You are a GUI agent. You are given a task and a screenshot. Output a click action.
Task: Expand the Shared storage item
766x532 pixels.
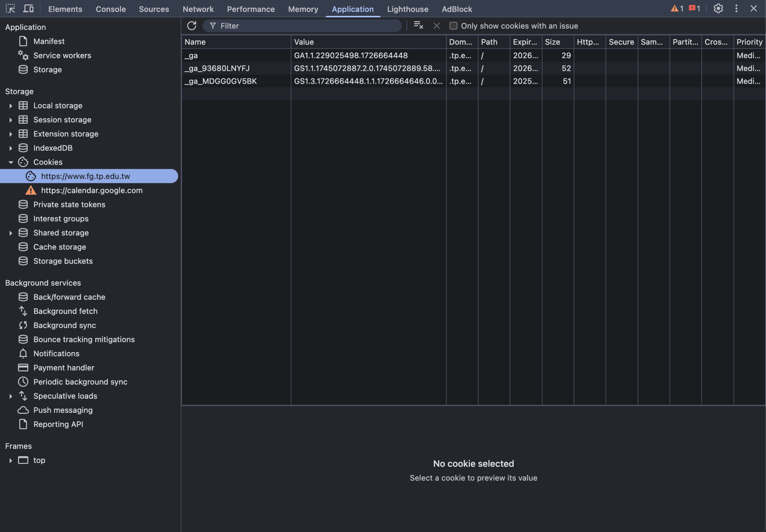[x=11, y=233]
